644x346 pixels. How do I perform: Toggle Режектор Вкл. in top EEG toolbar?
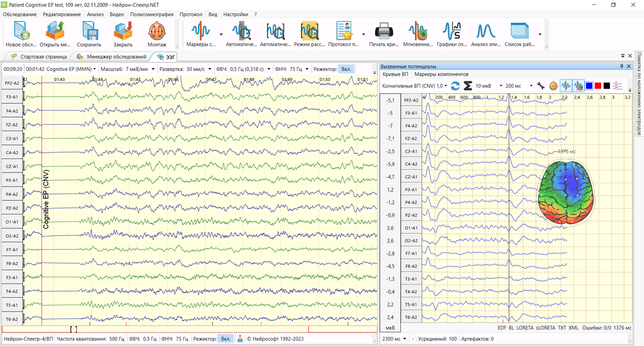347,69
